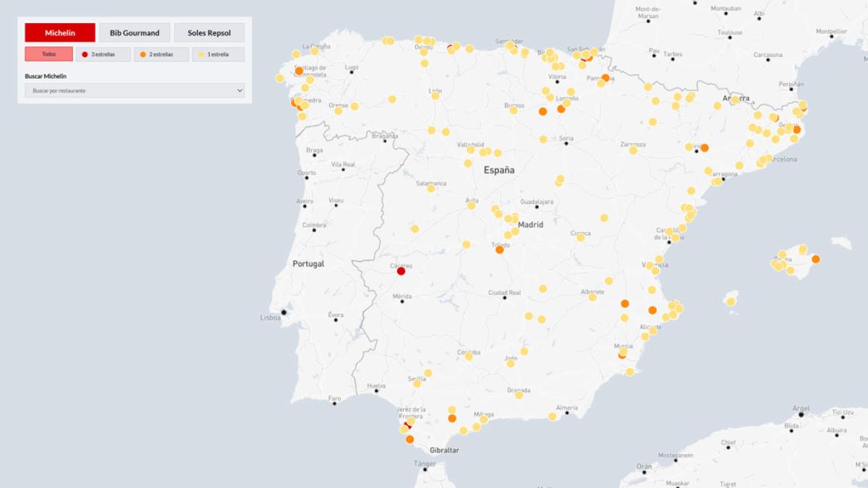This screenshot has width=868, height=488.
Task: Click the Todos filter button
Action: (x=48, y=53)
